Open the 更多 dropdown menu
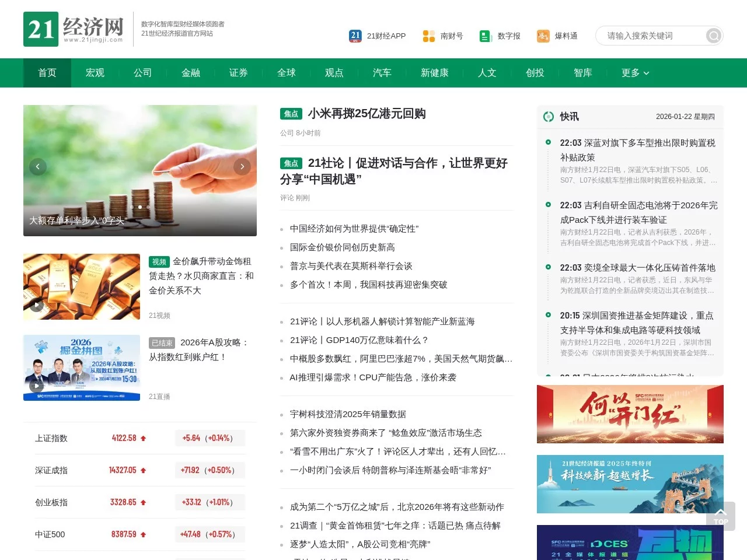Image resolution: width=747 pixels, height=560 pixels. pyautogui.click(x=634, y=73)
